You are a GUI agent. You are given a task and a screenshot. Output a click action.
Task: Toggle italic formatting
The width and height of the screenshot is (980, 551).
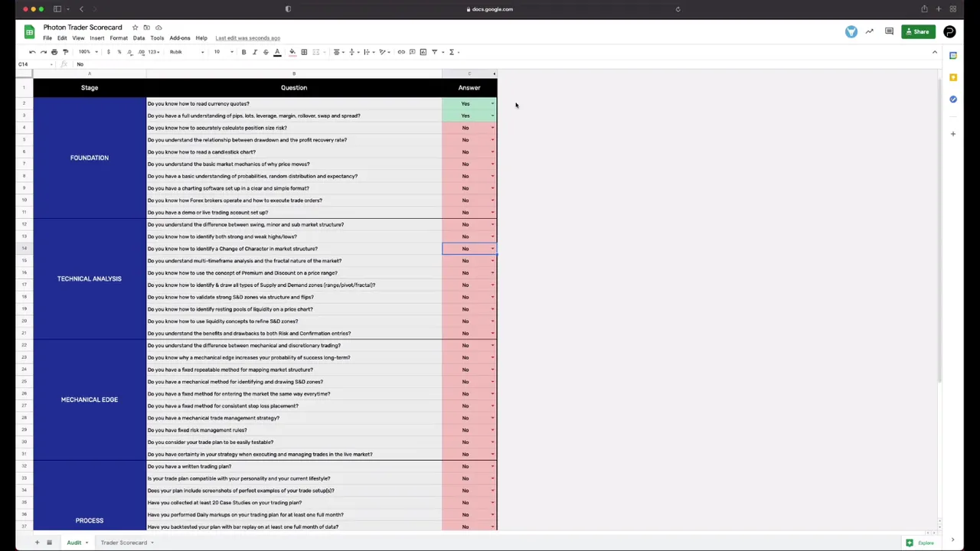[255, 52]
